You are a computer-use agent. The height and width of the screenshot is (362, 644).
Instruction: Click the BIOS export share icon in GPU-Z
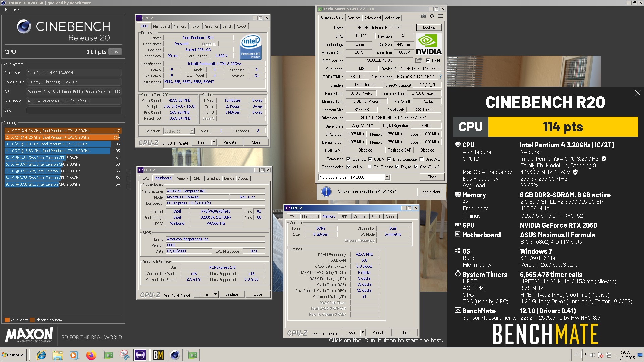click(418, 60)
